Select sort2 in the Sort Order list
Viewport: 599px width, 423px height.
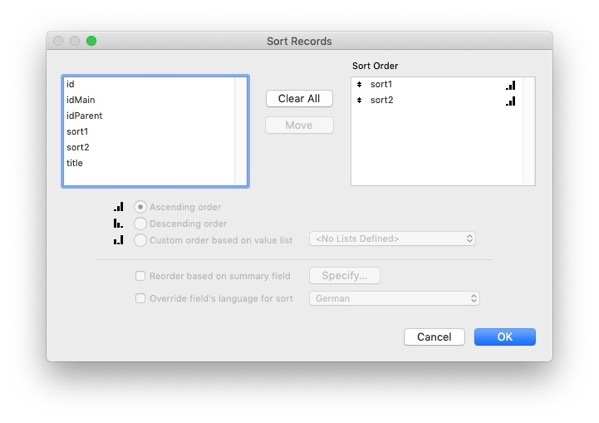(x=437, y=100)
